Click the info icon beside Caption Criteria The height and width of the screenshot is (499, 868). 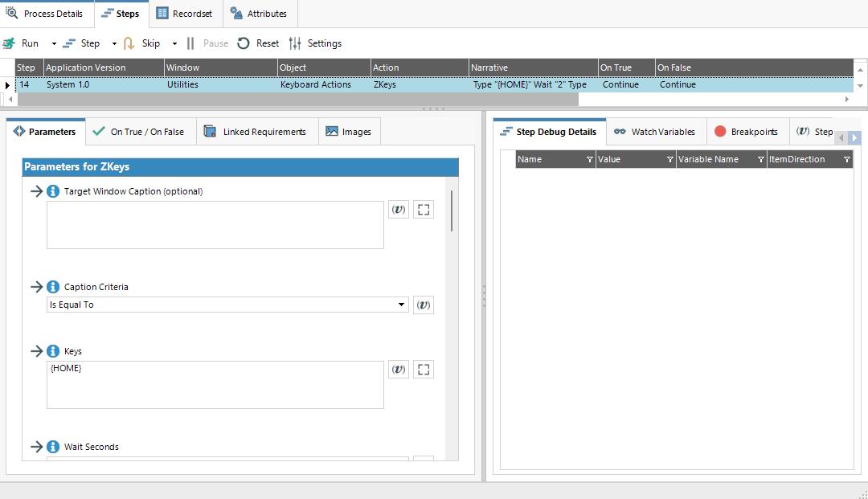click(x=53, y=287)
